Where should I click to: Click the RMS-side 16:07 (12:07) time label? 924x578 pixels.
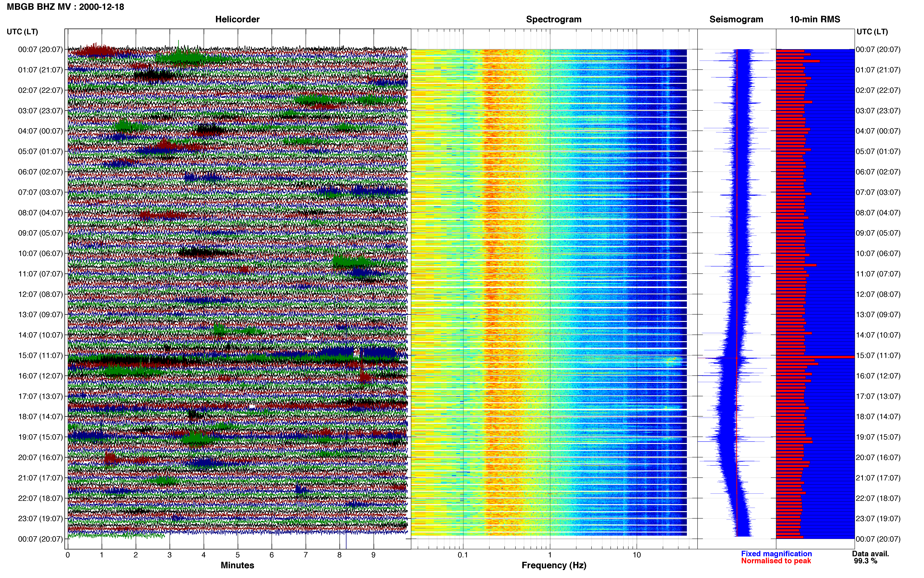[878, 376]
